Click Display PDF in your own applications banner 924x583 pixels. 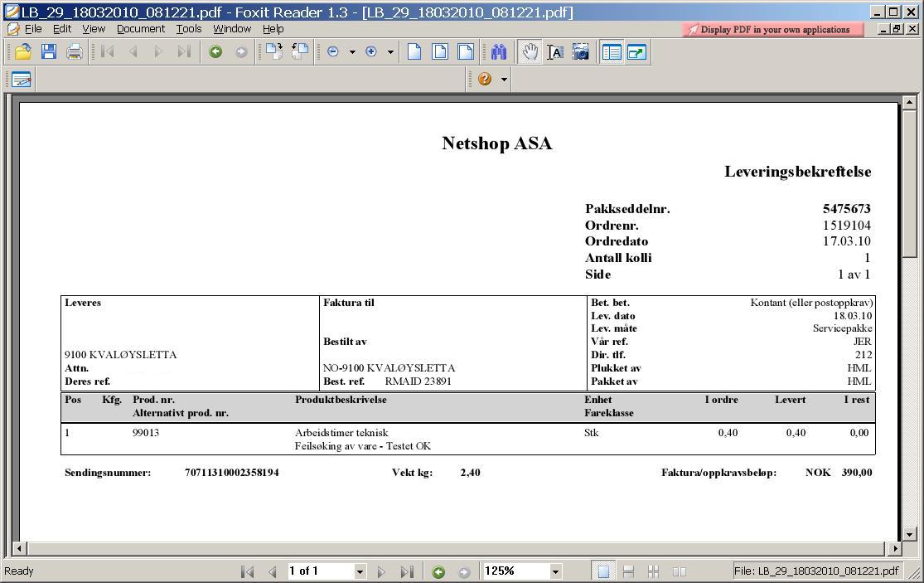pos(772,29)
